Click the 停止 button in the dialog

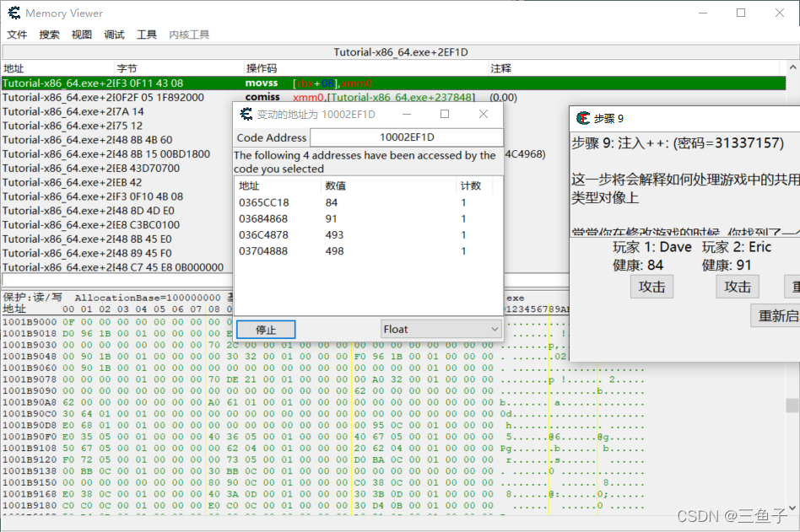[266, 330]
